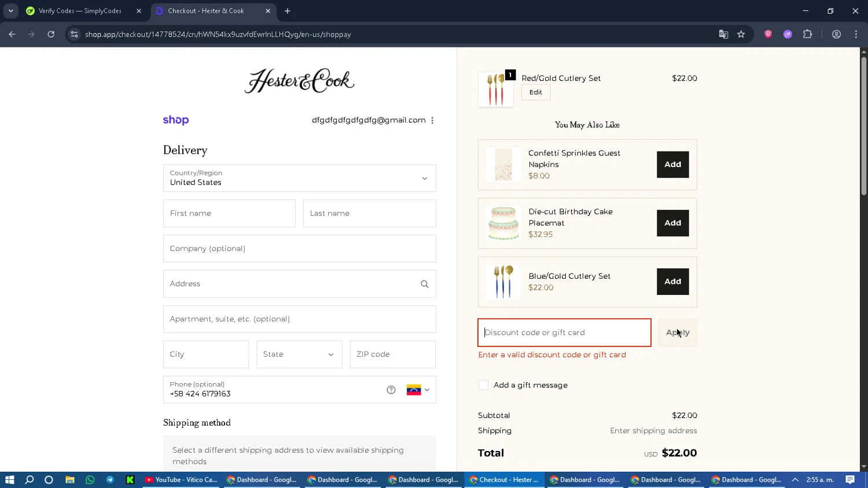This screenshot has height=488, width=868.
Task: Click Edit under Red/Gold Cutlery Set
Action: point(536,93)
